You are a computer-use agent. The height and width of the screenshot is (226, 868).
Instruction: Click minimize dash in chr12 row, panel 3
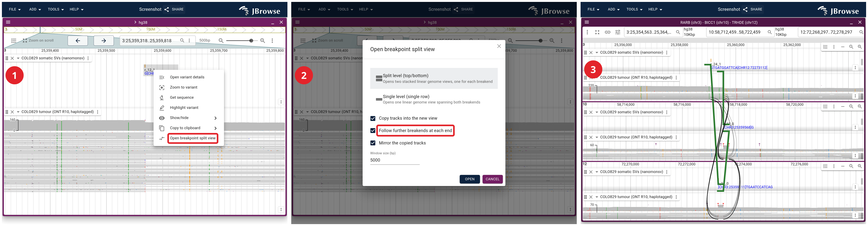pos(842,166)
